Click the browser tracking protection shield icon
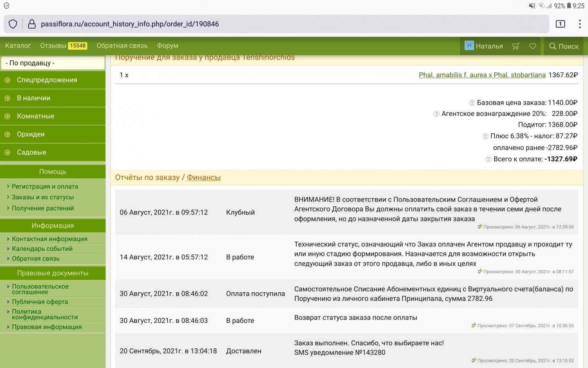588x368 pixels. pyautogui.click(x=13, y=24)
